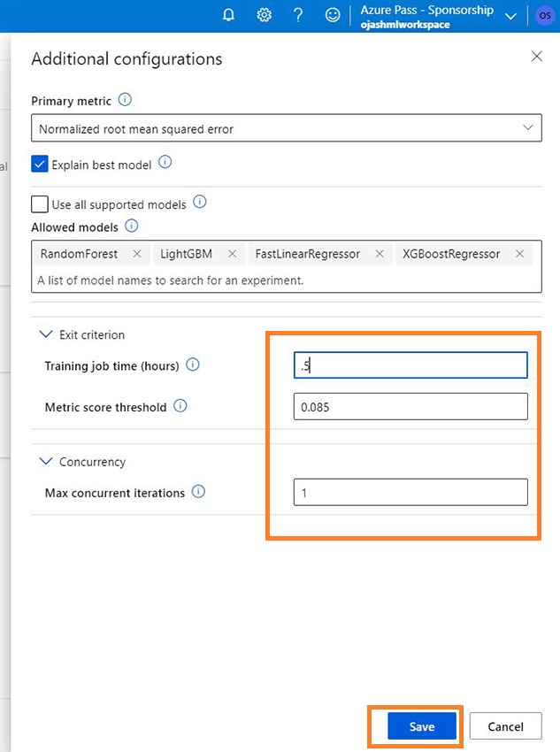Open the settings gear icon
Screen dimensions: 560x752
tap(264, 15)
